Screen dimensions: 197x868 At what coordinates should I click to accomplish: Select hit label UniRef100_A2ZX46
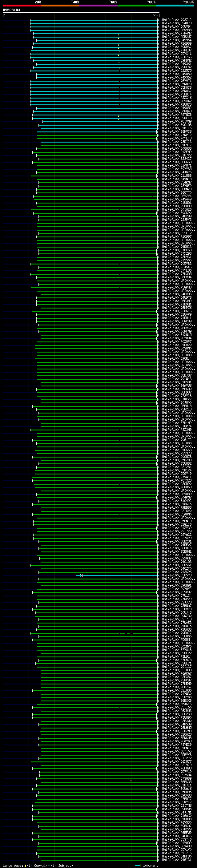pos(177,98)
